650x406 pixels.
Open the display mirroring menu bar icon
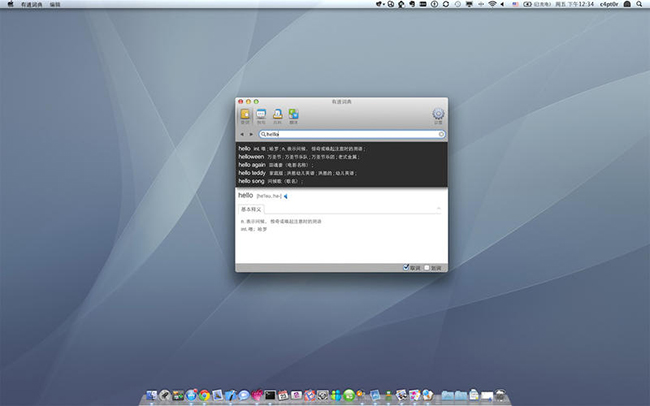tap(469, 4)
